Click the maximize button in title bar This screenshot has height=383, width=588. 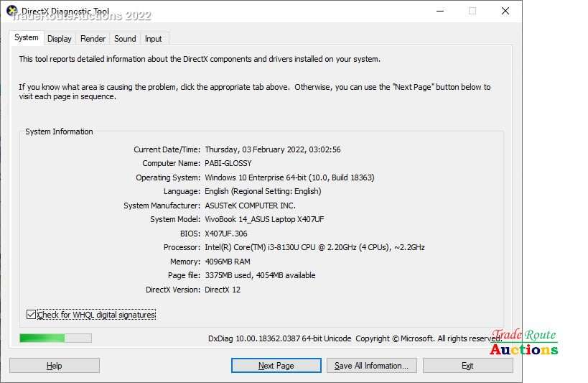click(472, 11)
